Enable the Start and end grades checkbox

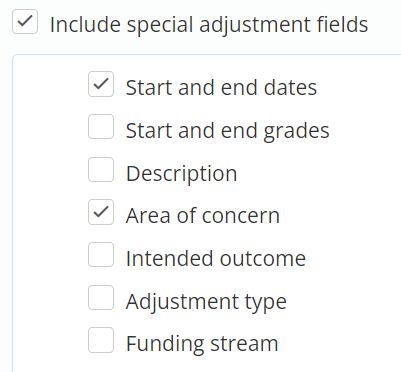(101, 127)
